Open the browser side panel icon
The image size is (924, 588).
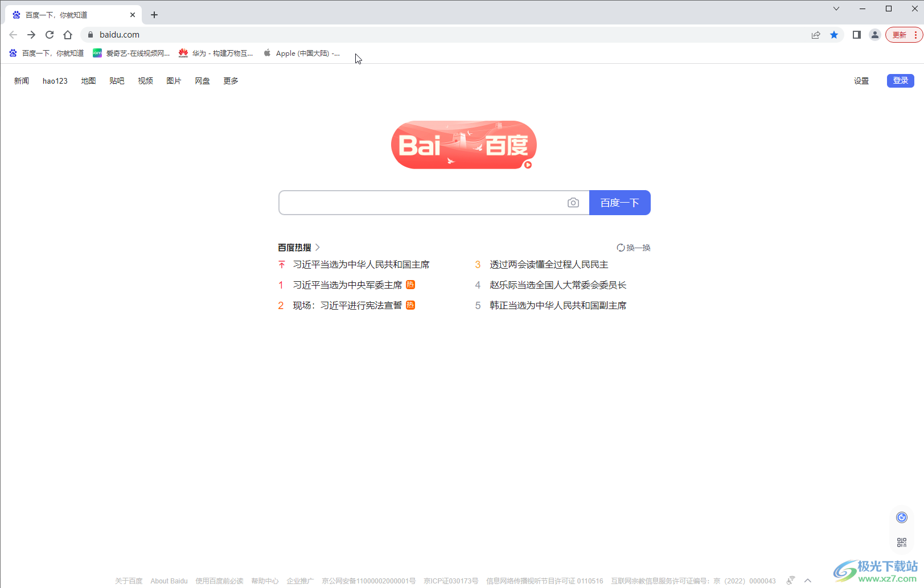[856, 35]
